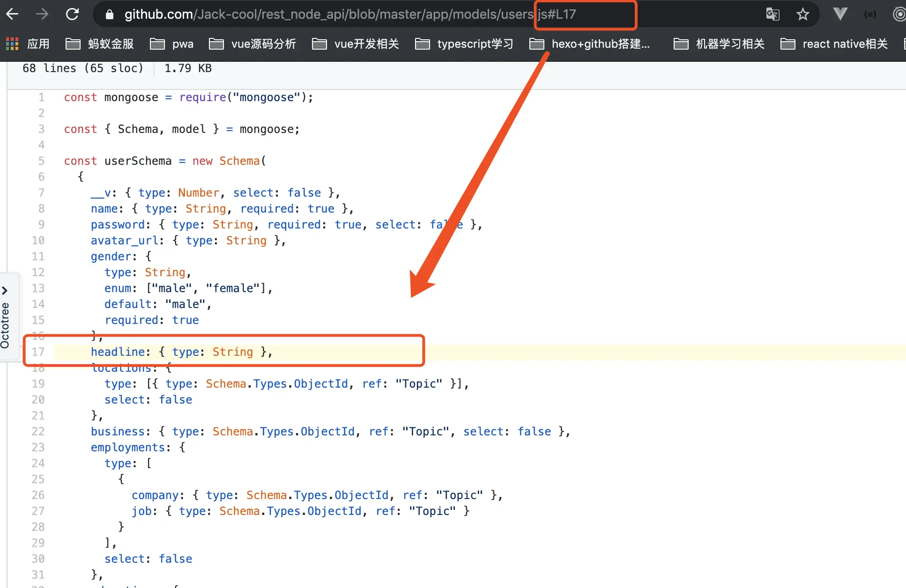Click the translate page icon
Viewport: 906px width, 588px height.
click(x=772, y=14)
